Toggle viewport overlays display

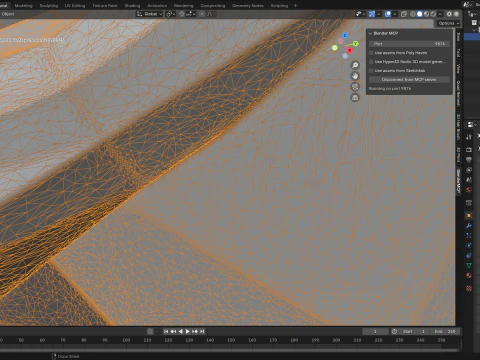tap(388, 14)
